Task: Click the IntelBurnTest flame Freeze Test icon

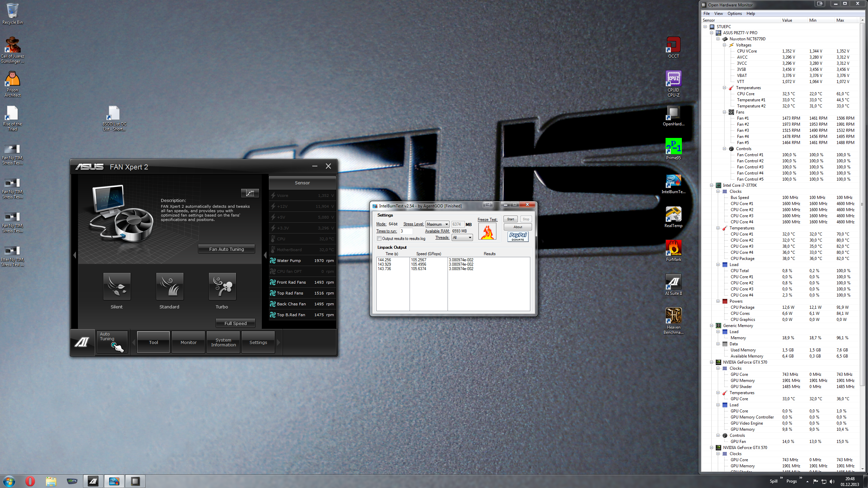Action: [x=487, y=231]
